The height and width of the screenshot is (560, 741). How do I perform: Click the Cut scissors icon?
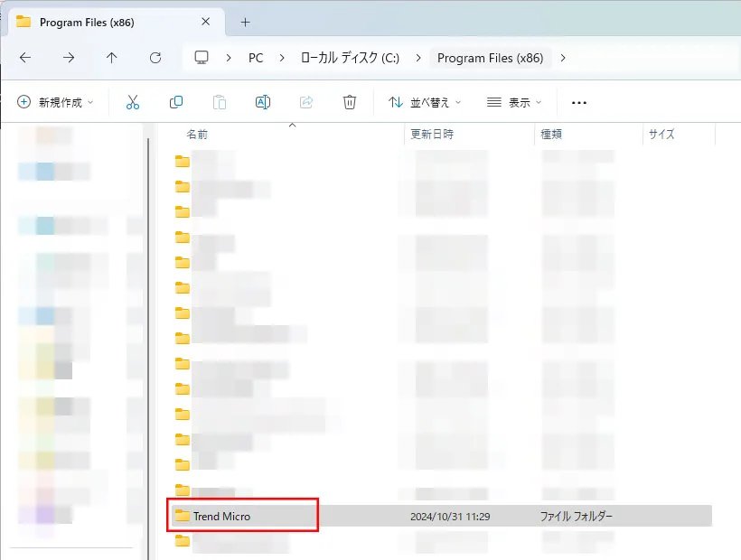(133, 102)
